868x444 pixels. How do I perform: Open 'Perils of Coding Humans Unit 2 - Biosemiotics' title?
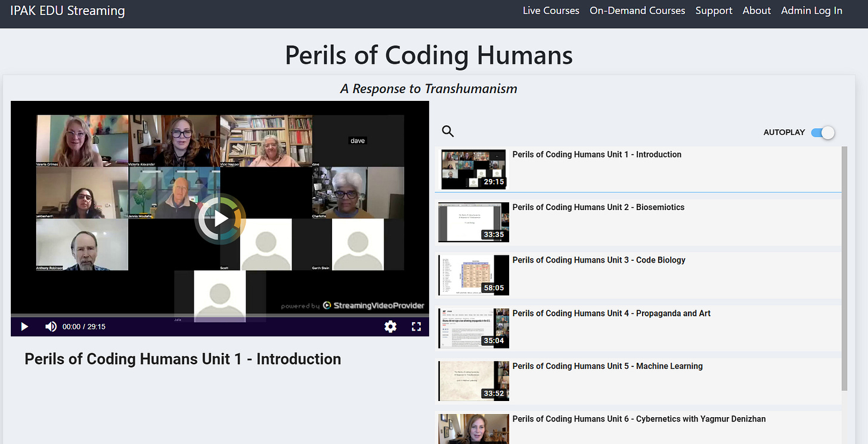(599, 207)
